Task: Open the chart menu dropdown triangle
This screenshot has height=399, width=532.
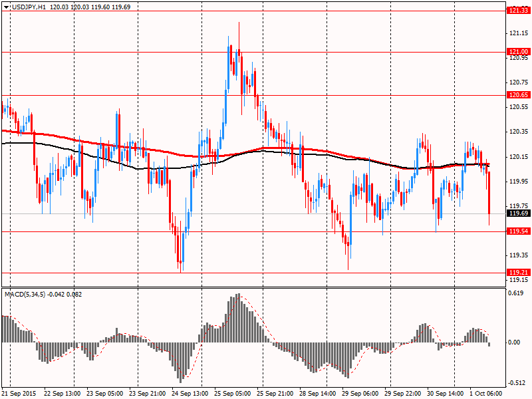Action: point(7,7)
